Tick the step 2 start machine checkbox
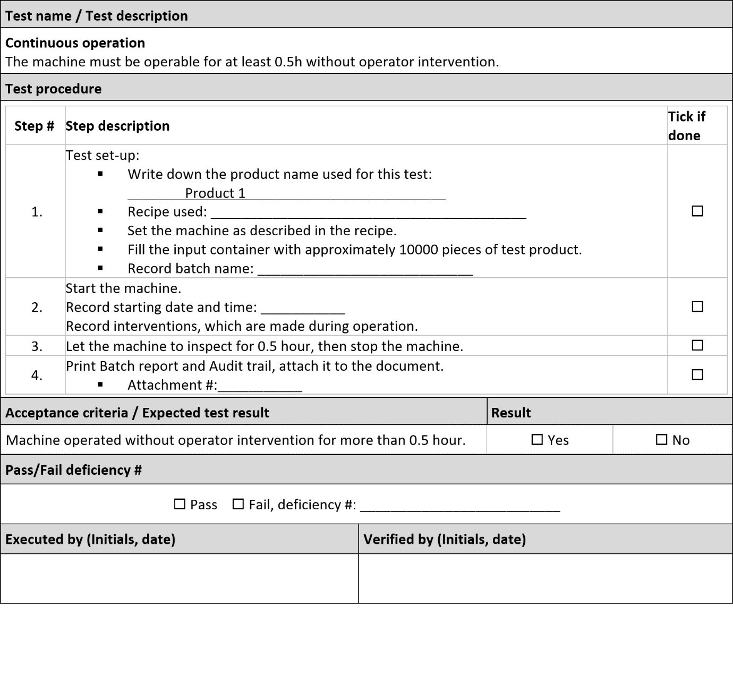 [697, 307]
